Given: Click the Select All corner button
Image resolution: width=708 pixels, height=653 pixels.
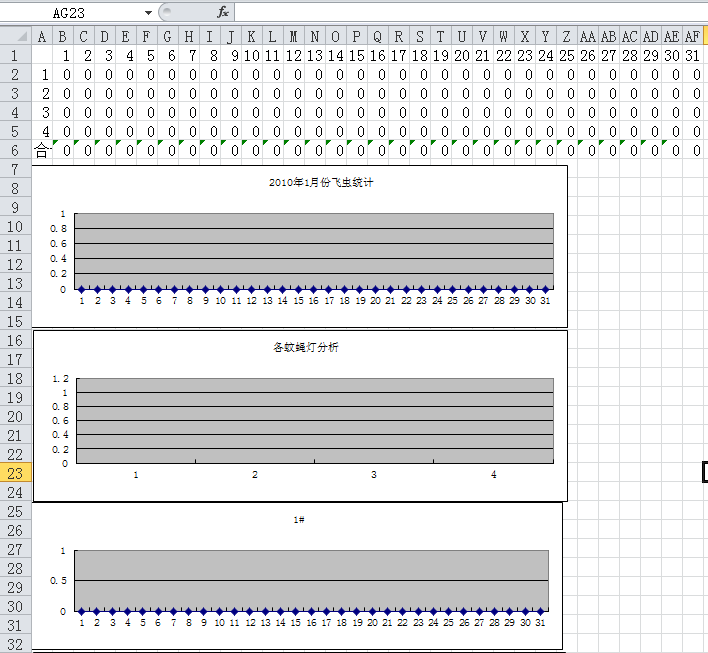Looking at the screenshot, I should tap(15, 37).
